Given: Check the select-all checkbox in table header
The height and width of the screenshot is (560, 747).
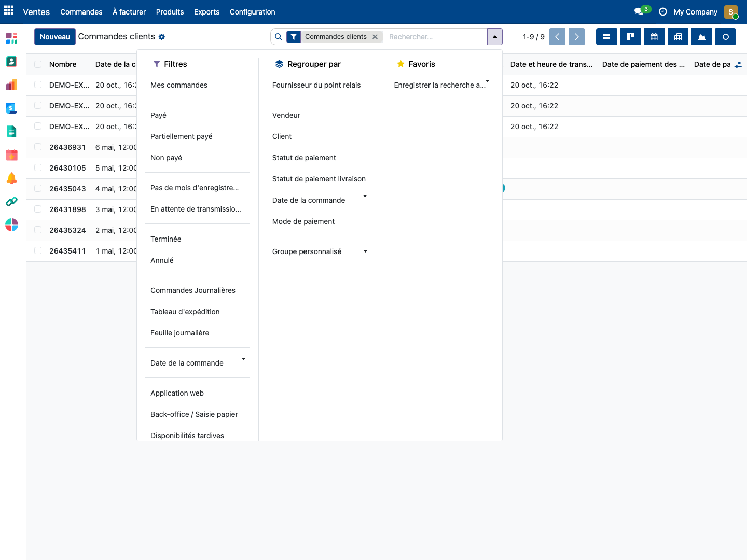Looking at the screenshot, I should click(x=38, y=64).
